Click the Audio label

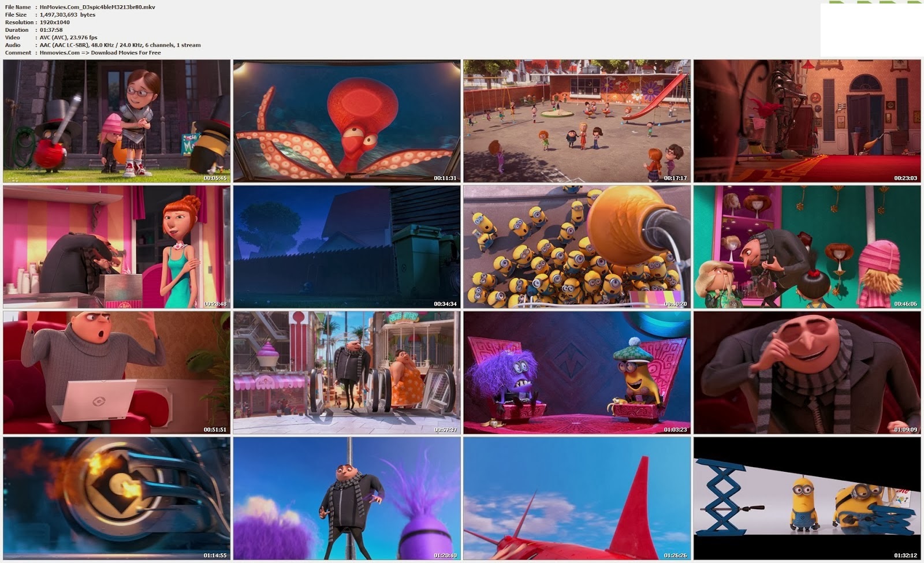click(13, 44)
